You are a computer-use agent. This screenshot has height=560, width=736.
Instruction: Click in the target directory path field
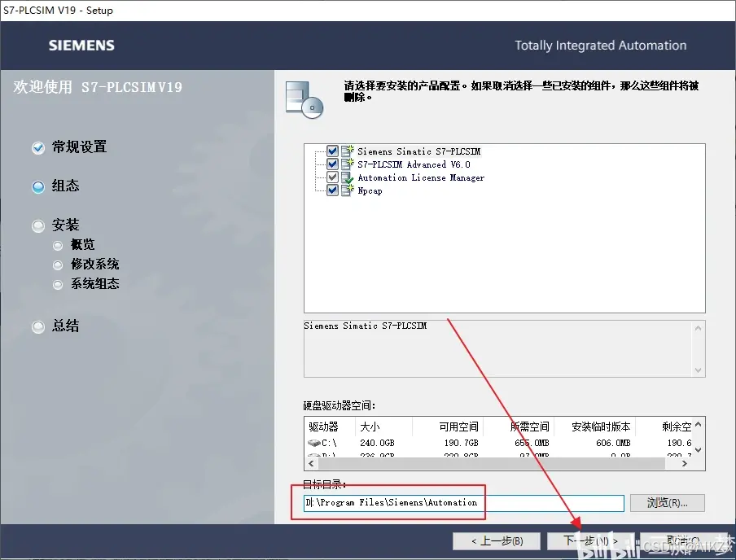tap(464, 503)
